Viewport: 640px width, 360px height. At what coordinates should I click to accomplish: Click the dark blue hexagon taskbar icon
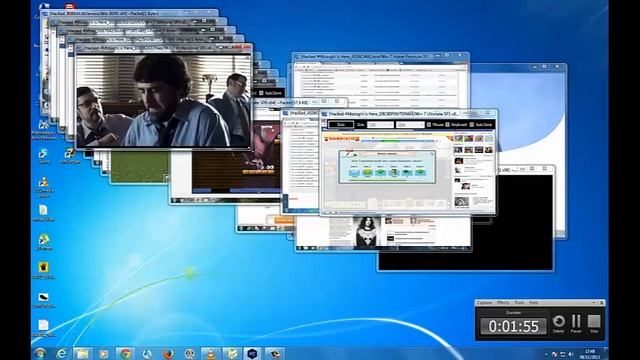coord(252,353)
